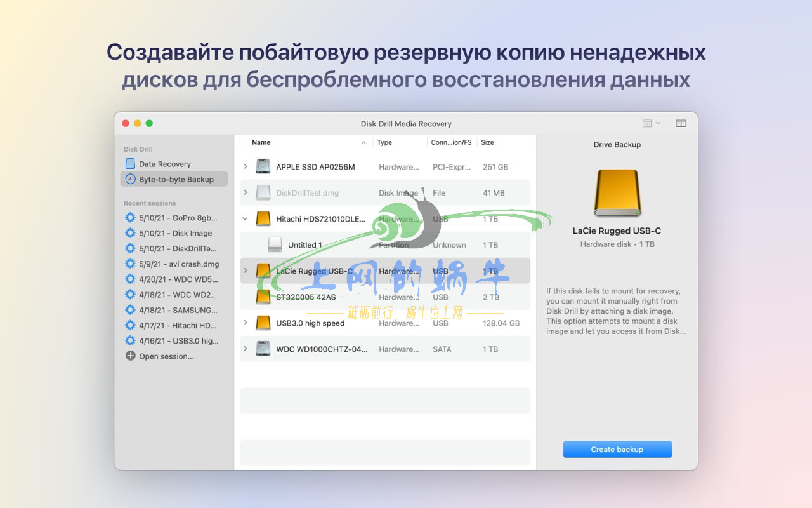Click the ST320005 42AS drive icon
The width and height of the screenshot is (812, 508).
pyautogui.click(x=263, y=297)
